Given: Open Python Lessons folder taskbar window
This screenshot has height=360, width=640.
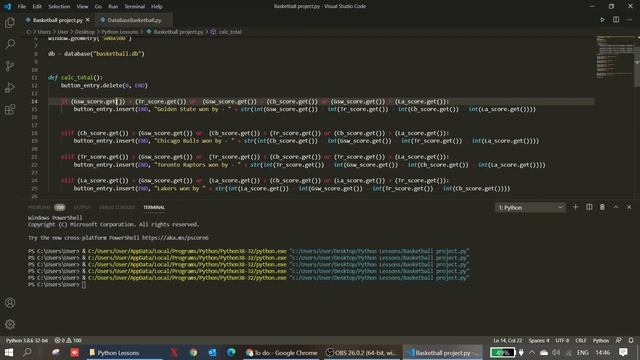Looking at the screenshot, I should click(124, 352).
